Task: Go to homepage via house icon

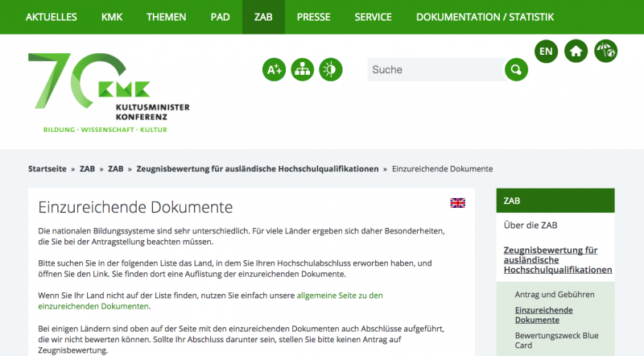Action: pyautogui.click(x=576, y=52)
